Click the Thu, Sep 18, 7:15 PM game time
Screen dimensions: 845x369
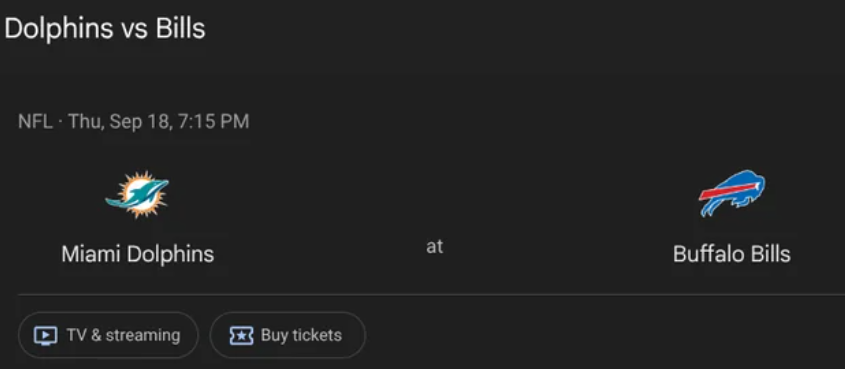click(x=158, y=121)
